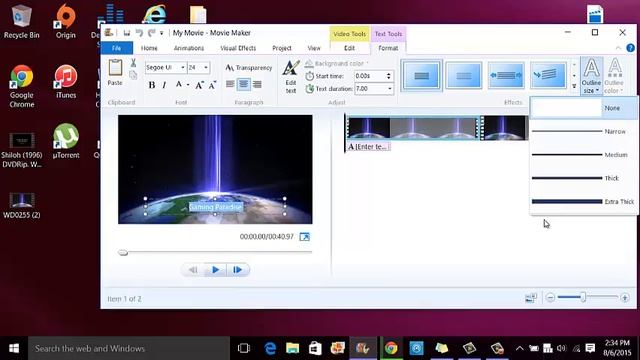The image size is (640, 360).
Task: Open the Outline color dropdown
Action: pyautogui.click(x=614, y=76)
